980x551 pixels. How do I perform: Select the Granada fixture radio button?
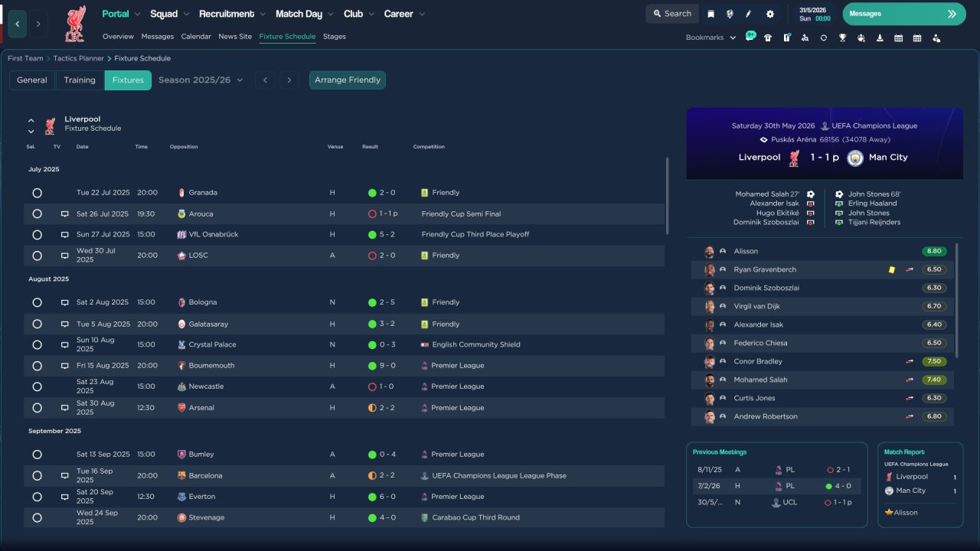coord(37,193)
